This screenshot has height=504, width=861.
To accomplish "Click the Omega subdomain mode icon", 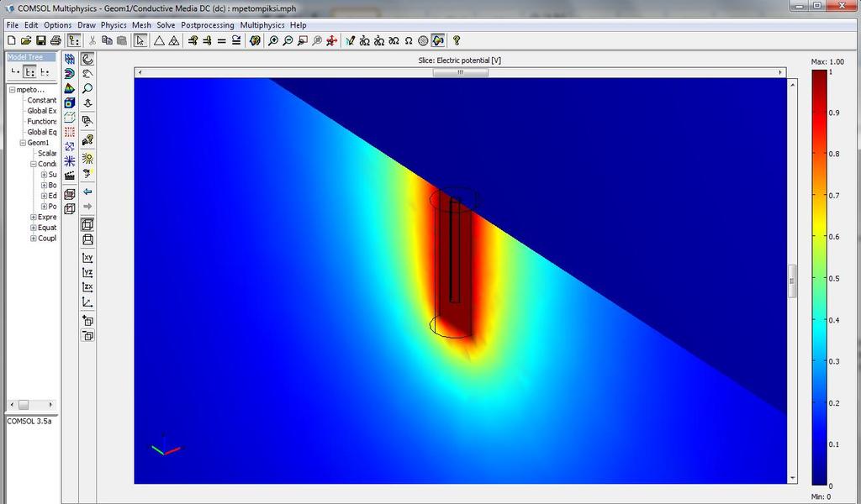I will pos(409,40).
